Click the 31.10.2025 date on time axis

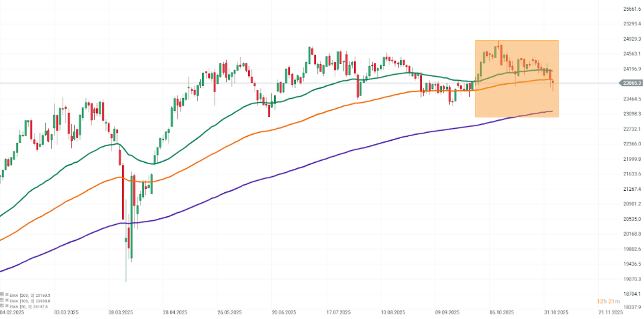[x=554, y=312]
